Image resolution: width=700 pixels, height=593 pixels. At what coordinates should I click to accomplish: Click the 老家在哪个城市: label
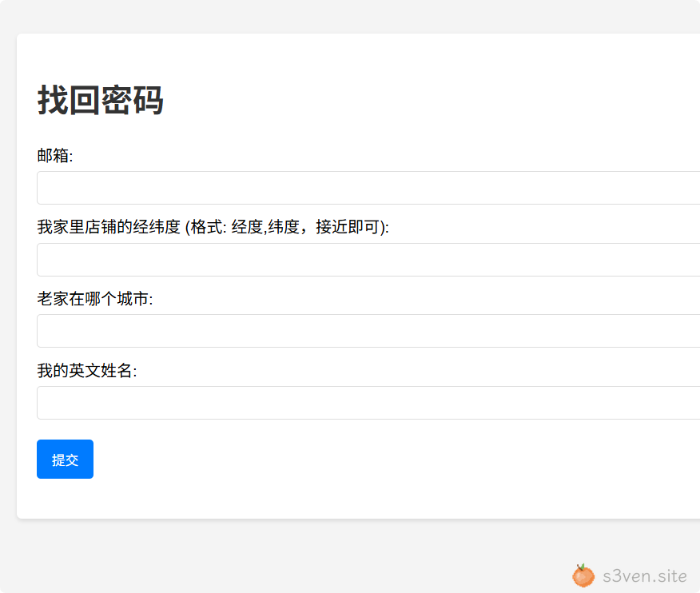point(95,299)
